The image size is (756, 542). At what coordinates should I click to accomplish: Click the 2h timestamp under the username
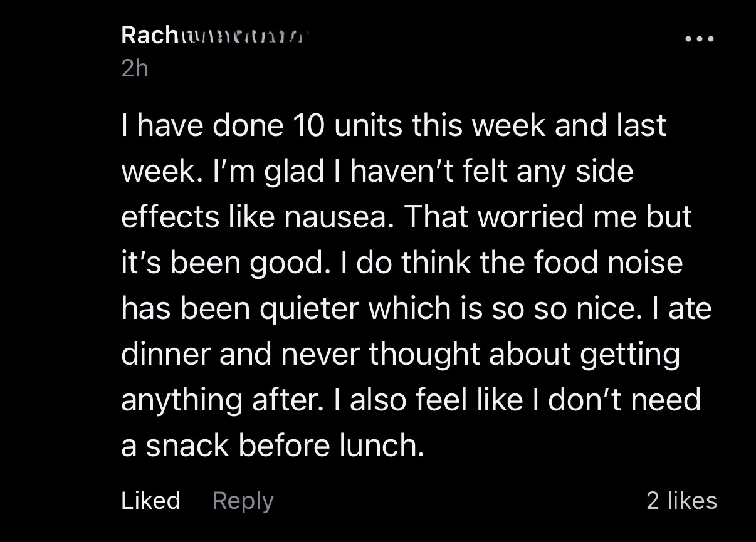[134, 68]
